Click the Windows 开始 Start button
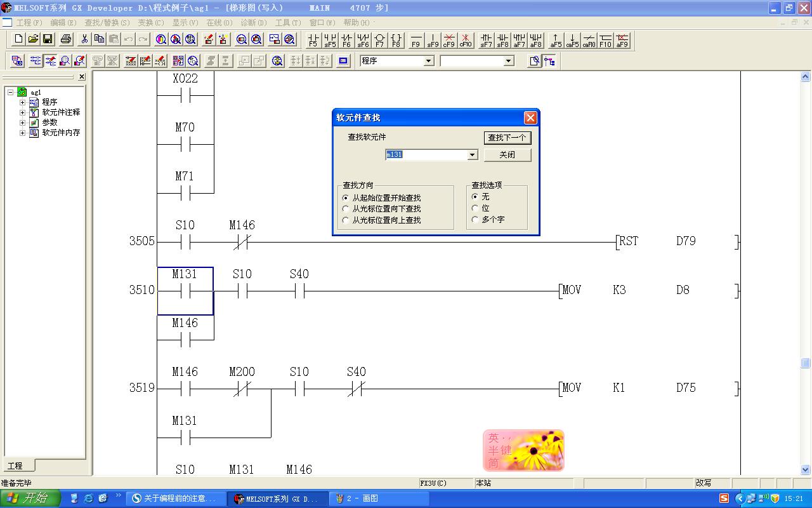The height and width of the screenshot is (508, 812). [30, 498]
